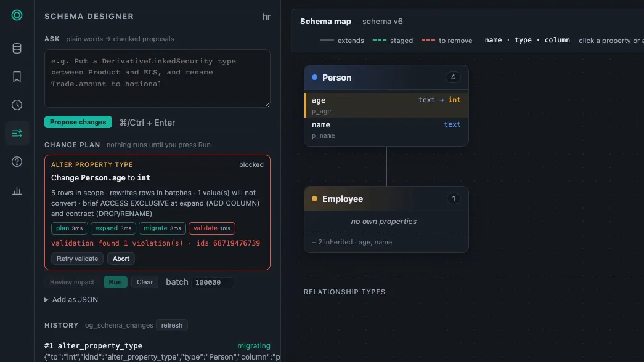Click the migrate 3ms stage chip
Screen dimensions: 644x362
(x=162, y=228)
